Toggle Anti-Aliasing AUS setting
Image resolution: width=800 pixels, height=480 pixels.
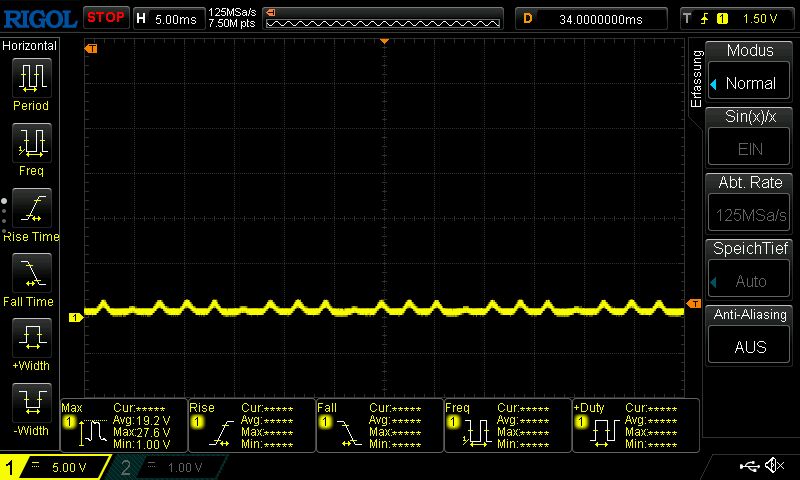[749, 347]
